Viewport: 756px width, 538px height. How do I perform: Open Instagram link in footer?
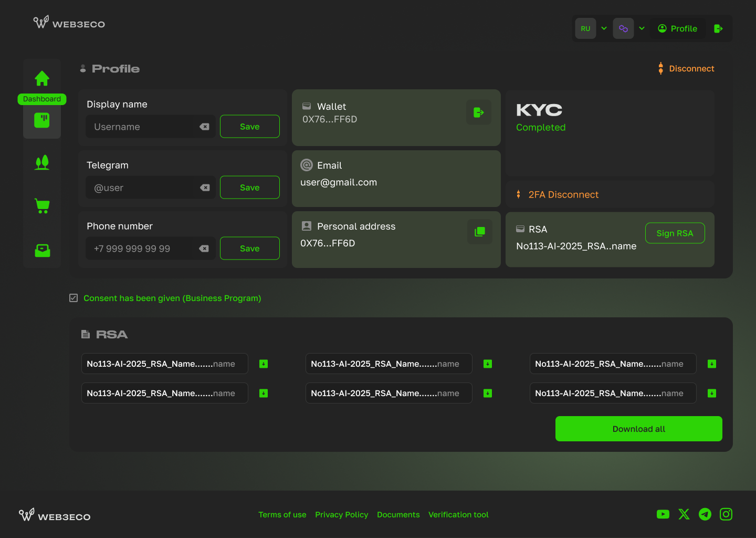tap(726, 514)
